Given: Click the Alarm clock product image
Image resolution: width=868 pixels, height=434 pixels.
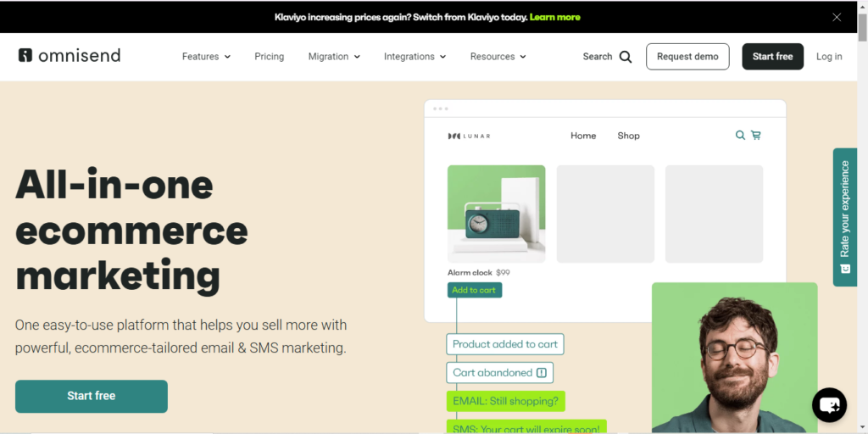Looking at the screenshot, I should pos(496,214).
